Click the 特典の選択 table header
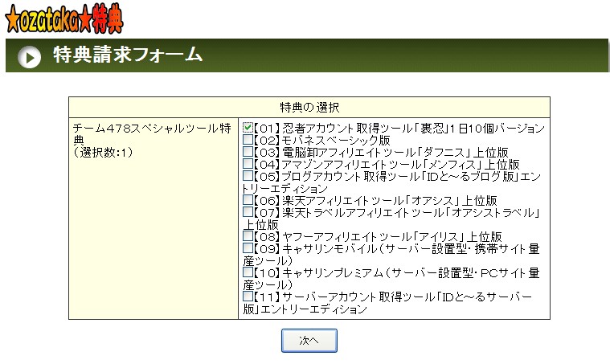 coord(309,107)
